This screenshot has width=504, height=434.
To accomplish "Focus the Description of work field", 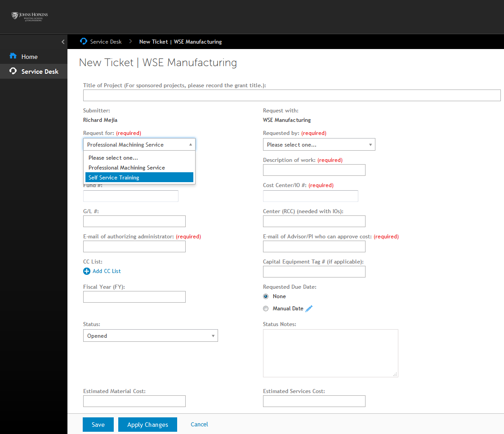I will (314, 170).
